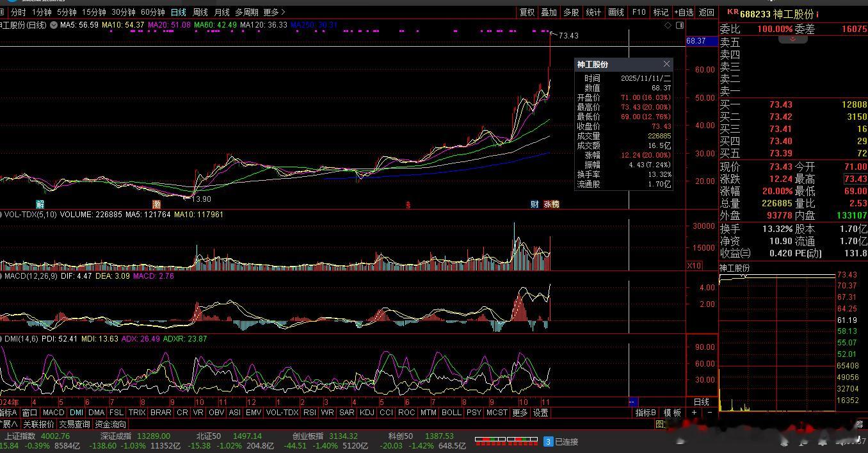Switch to 15分钟 period
The height and width of the screenshot is (453, 868).
pos(93,12)
